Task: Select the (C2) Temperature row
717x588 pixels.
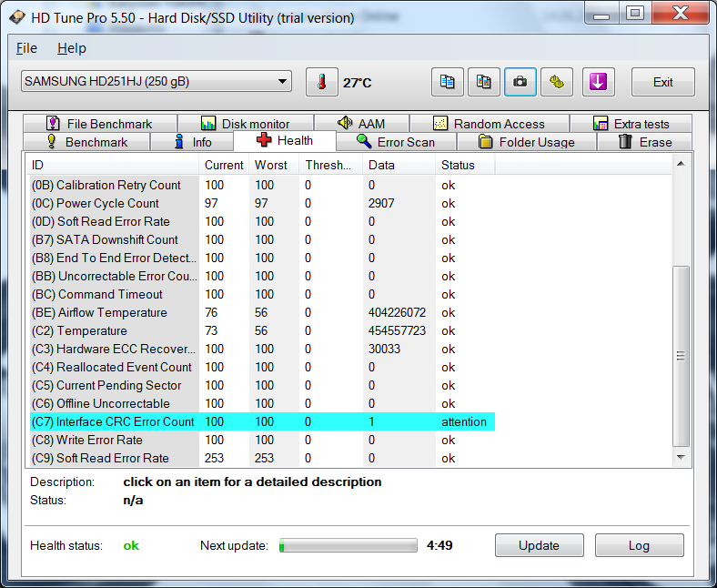Action: point(262,330)
